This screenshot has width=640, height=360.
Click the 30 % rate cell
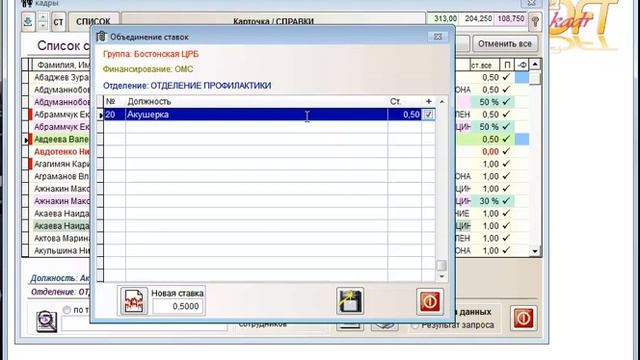point(485,201)
